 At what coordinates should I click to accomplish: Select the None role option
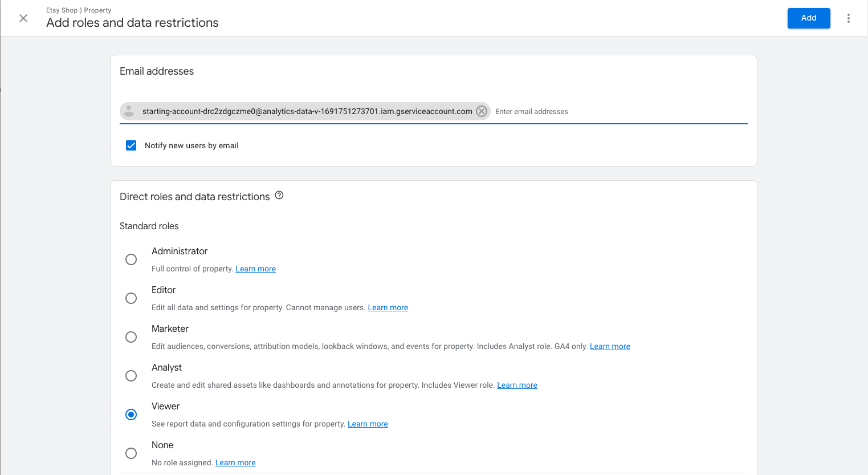pos(131,453)
